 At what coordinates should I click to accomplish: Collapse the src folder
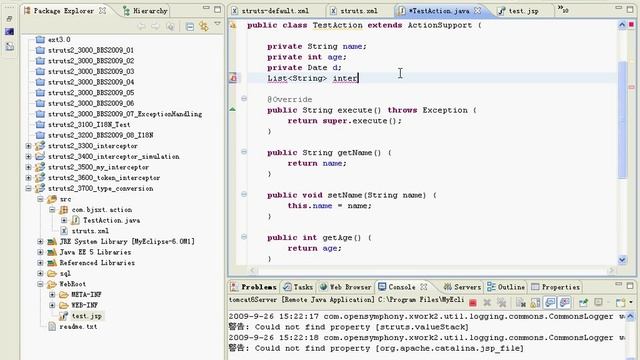[x=40, y=199]
